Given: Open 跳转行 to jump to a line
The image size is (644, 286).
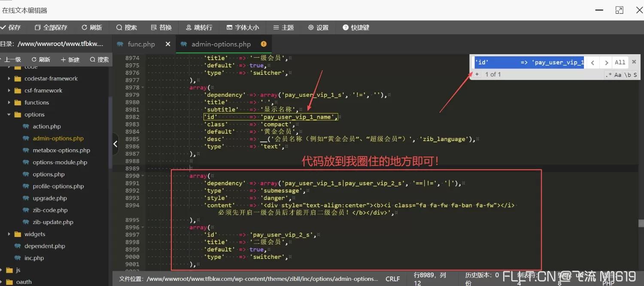Looking at the screenshot, I should pyautogui.click(x=199, y=27).
